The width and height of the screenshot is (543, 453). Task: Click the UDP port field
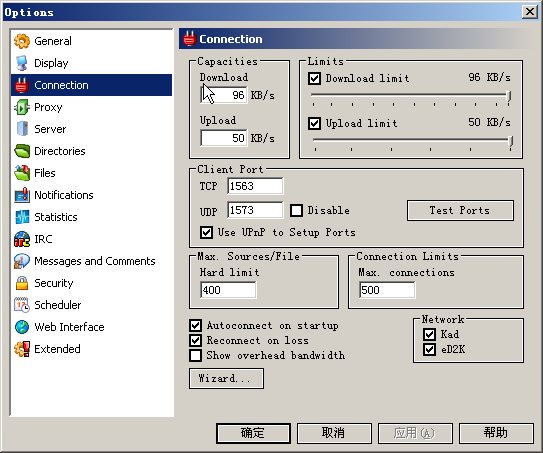pos(255,210)
